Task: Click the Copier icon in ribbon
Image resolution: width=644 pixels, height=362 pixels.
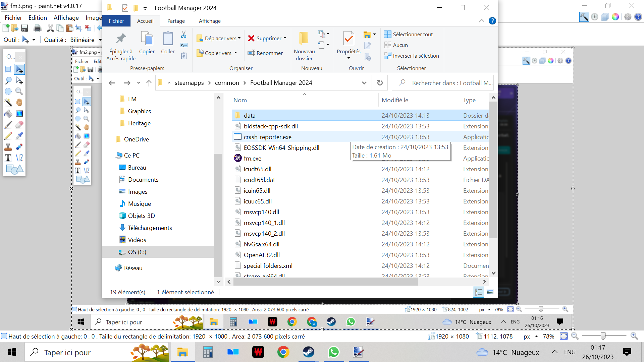Action: pos(147,39)
